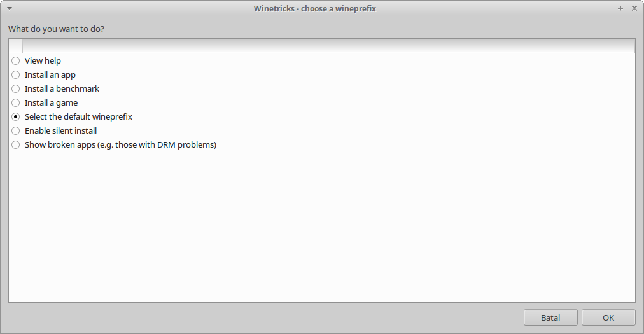Maximize window with the plus icon
Viewport: 644px width, 334px height.
620,8
